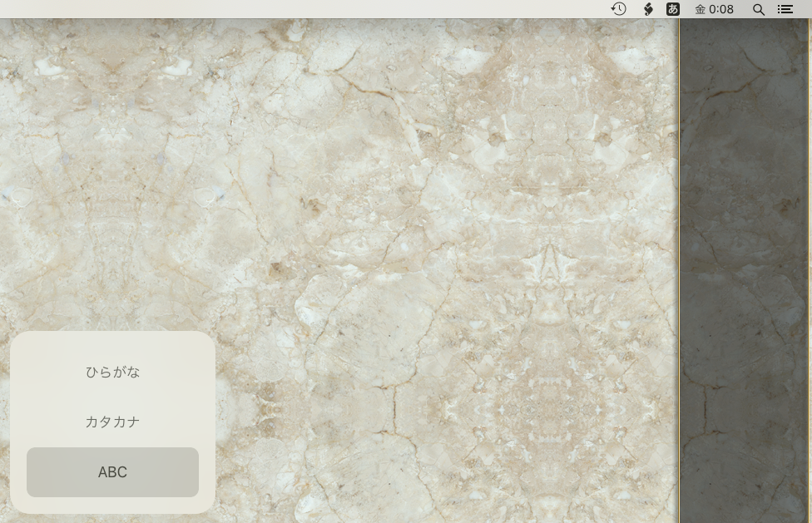This screenshot has height=523, width=812.
Task: Click the bird-shaped menu bar icon
Action: (648, 9)
